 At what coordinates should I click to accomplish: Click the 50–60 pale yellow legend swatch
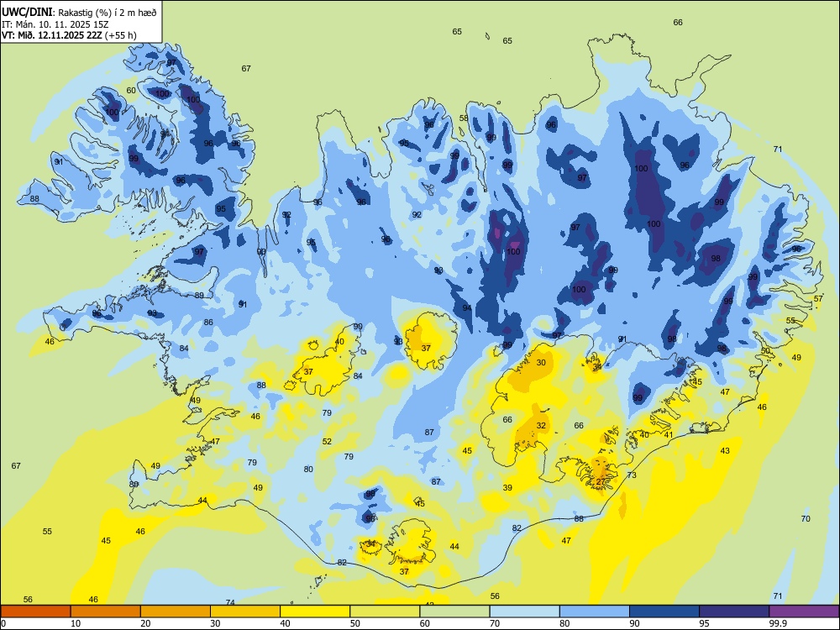(x=385, y=612)
